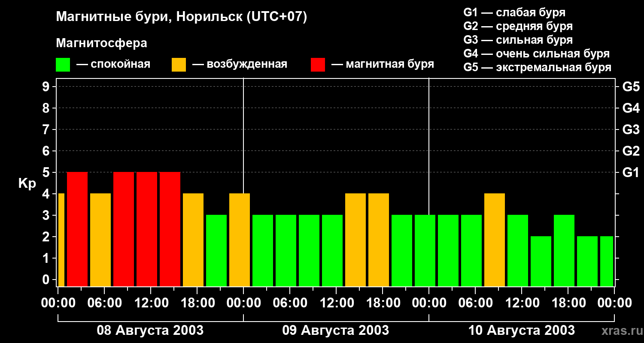Click the last narrow green bar ending 10 Августа
Screen dimensions: 644x343
pos(607,261)
